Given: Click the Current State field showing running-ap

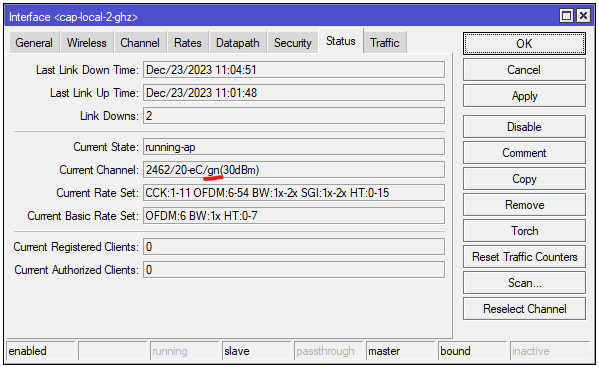Looking at the screenshot, I should click(294, 147).
